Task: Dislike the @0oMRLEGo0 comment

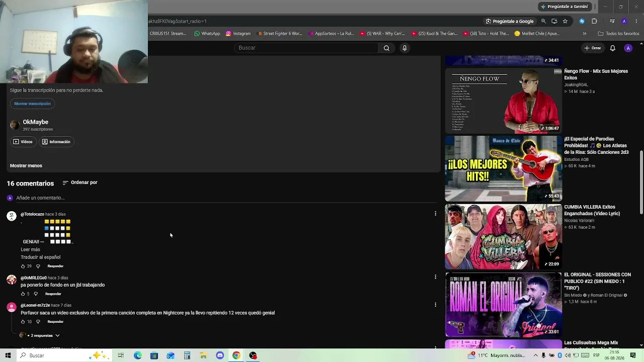Action: tap(36, 294)
